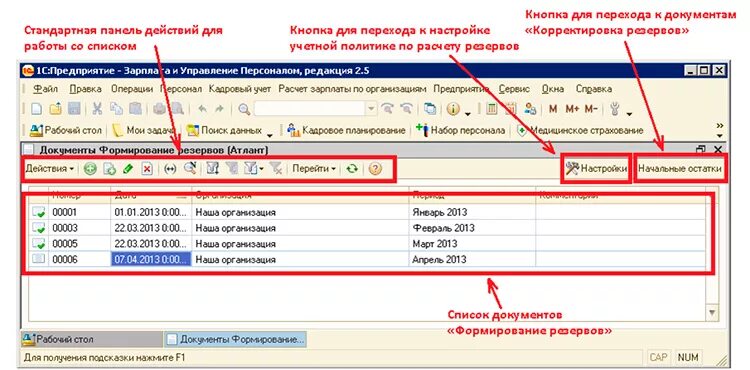
Task: Click the M memory button
Action: [552, 109]
